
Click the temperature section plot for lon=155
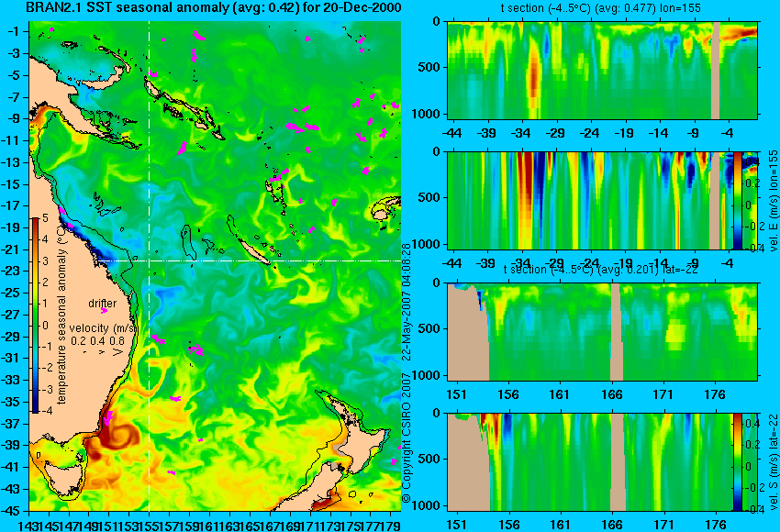click(602, 70)
